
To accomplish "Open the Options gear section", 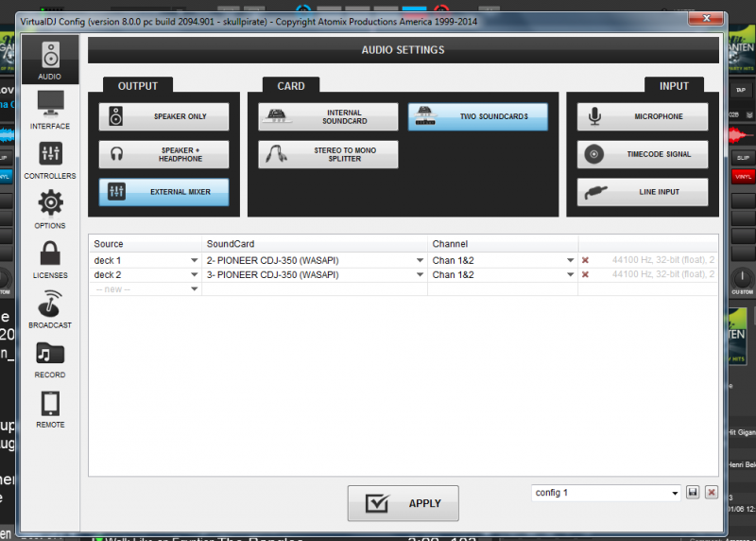I will pos(50,210).
